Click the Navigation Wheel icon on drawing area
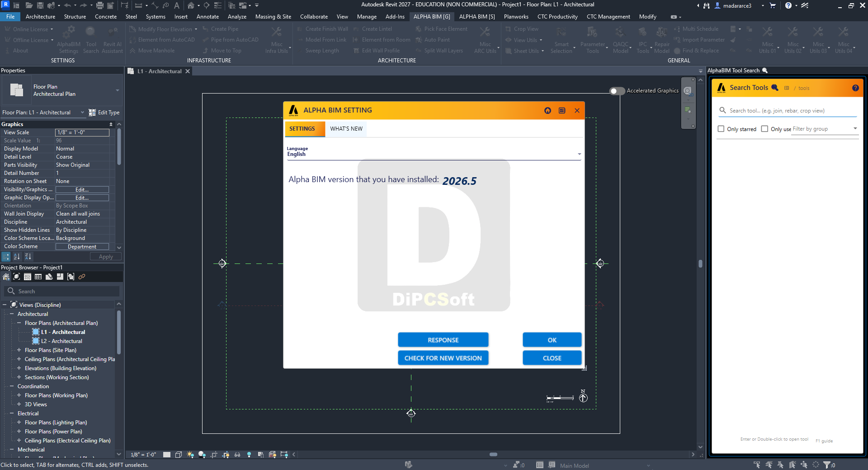 [x=688, y=91]
